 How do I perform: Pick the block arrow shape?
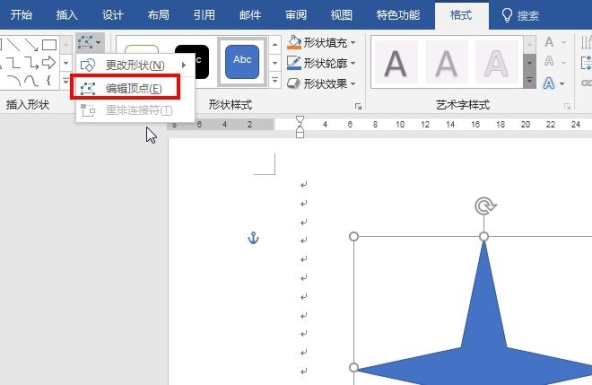pyautogui.click(x=49, y=62)
